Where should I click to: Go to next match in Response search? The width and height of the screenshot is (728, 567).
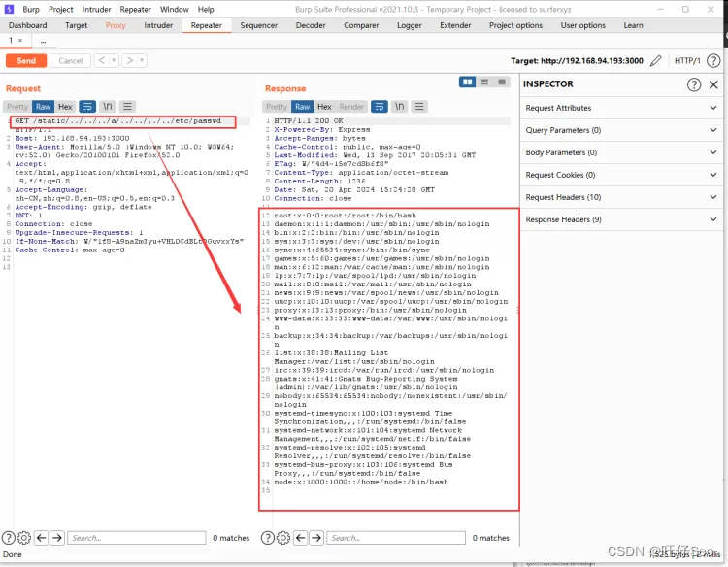click(x=316, y=538)
